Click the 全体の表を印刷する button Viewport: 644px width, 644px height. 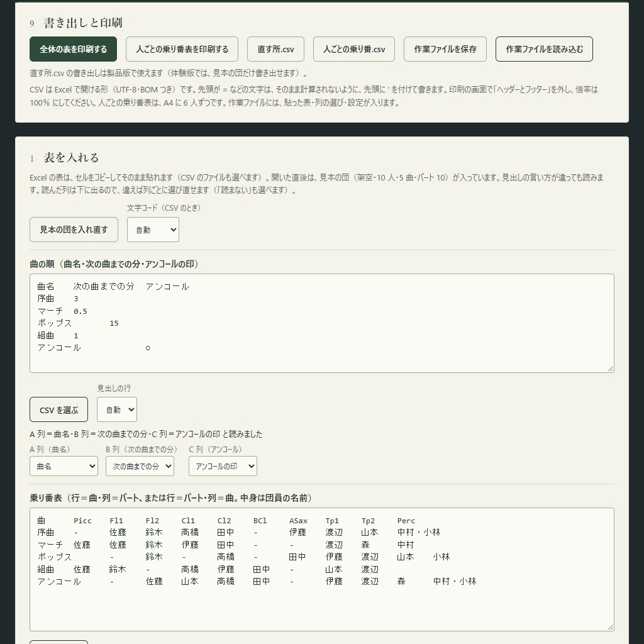pos(73,49)
